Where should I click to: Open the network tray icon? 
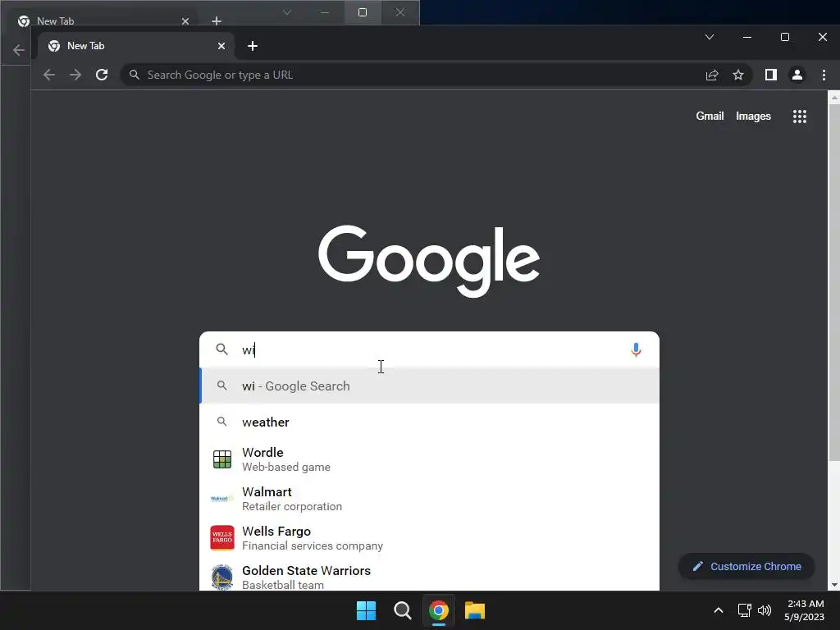[744, 610]
